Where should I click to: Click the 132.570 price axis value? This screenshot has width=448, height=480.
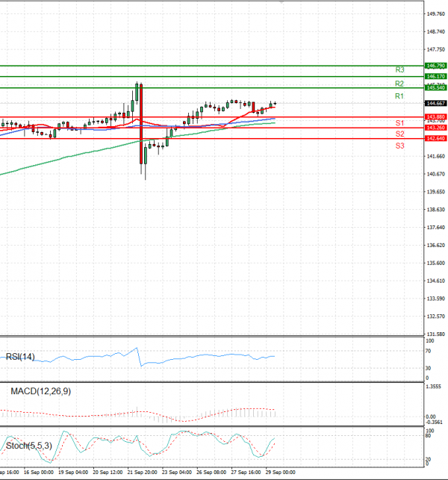(436, 317)
